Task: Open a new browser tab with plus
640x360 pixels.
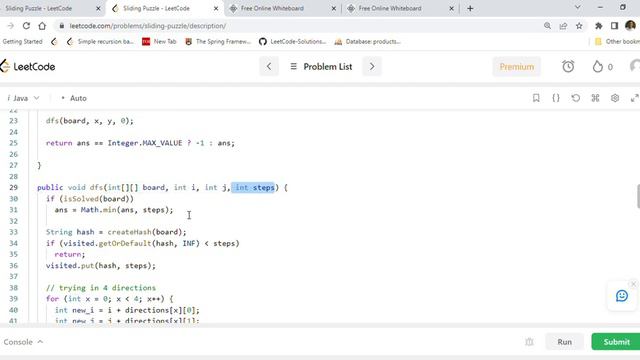Action: point(470,8)
